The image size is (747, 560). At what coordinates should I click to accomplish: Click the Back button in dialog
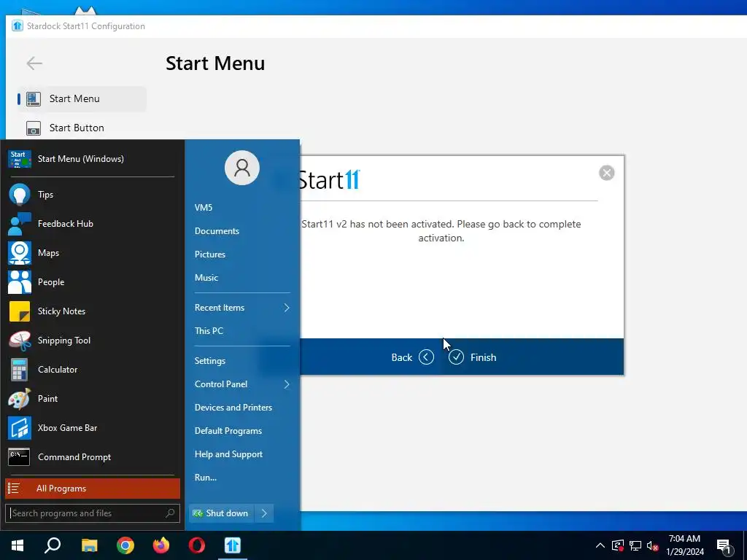tap(413, 357)
